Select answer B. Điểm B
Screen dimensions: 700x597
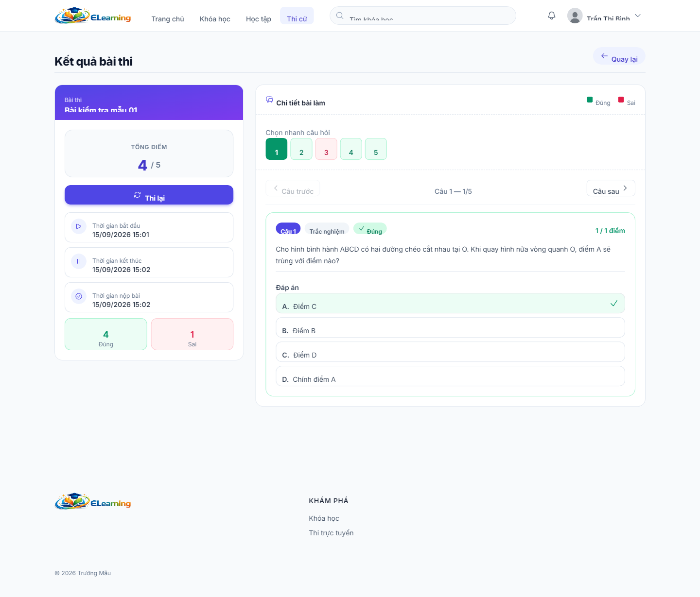pos(450,327)
